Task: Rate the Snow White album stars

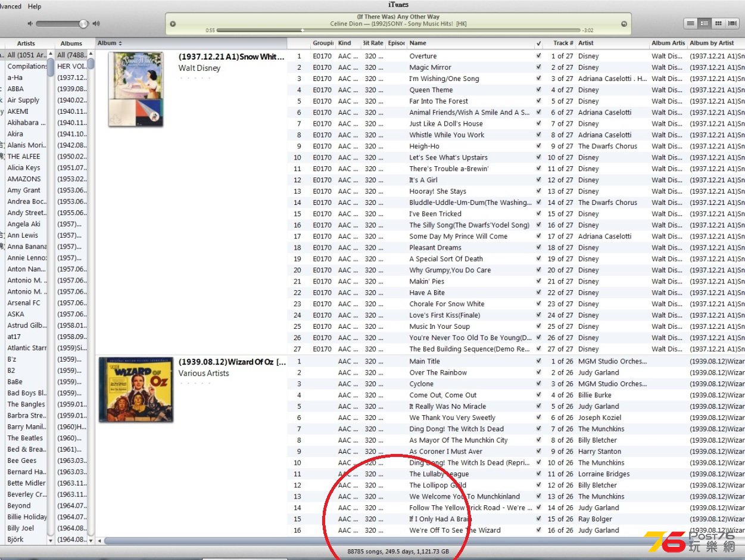Action: (x=195, y=78)
